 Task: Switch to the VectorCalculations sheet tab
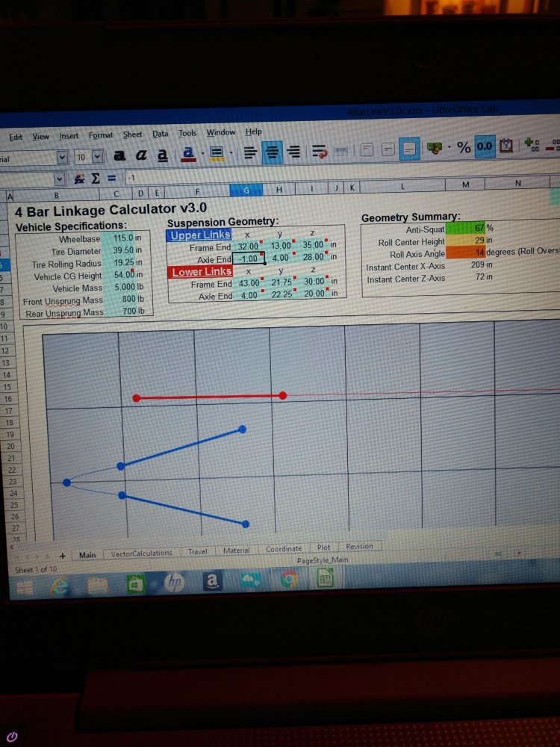point(141,554)
